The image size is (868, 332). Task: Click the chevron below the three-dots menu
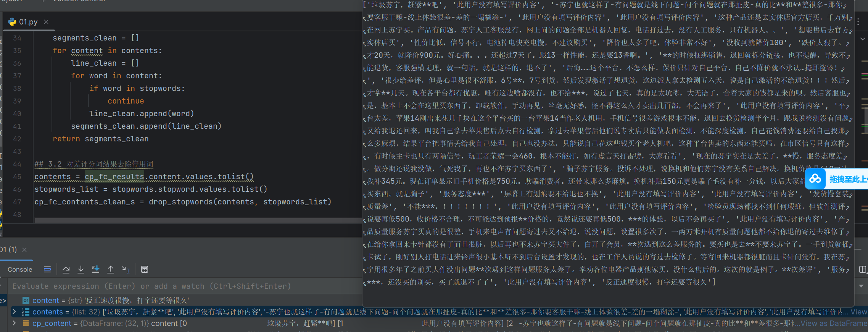(x=863, y=39)
